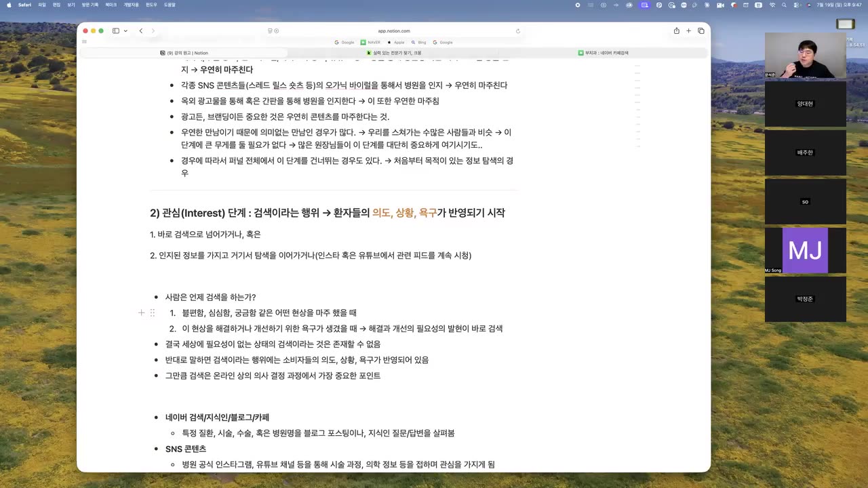Open the Safari share button
Image resolution: width=868 pixels, height=488 pixels.
pos(676,31)
